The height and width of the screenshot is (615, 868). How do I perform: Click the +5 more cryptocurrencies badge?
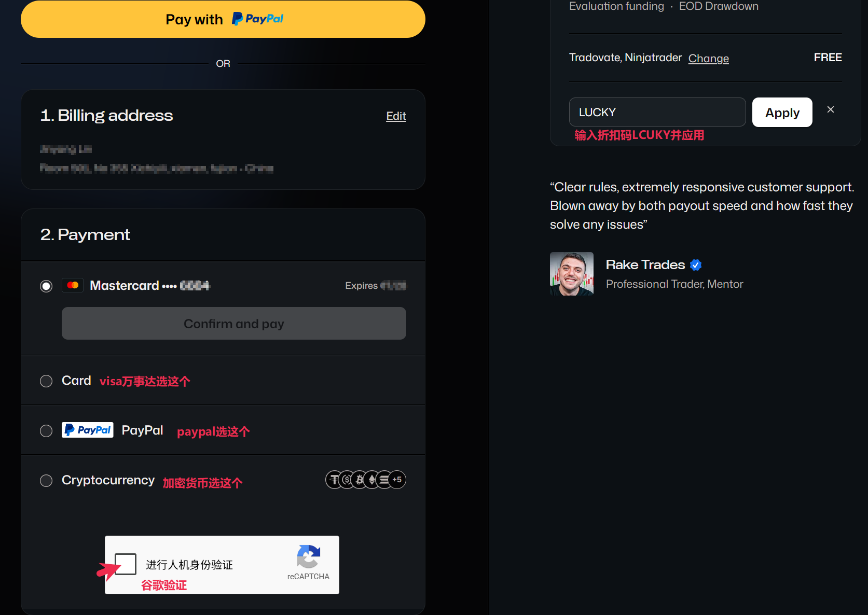[397, 480]
